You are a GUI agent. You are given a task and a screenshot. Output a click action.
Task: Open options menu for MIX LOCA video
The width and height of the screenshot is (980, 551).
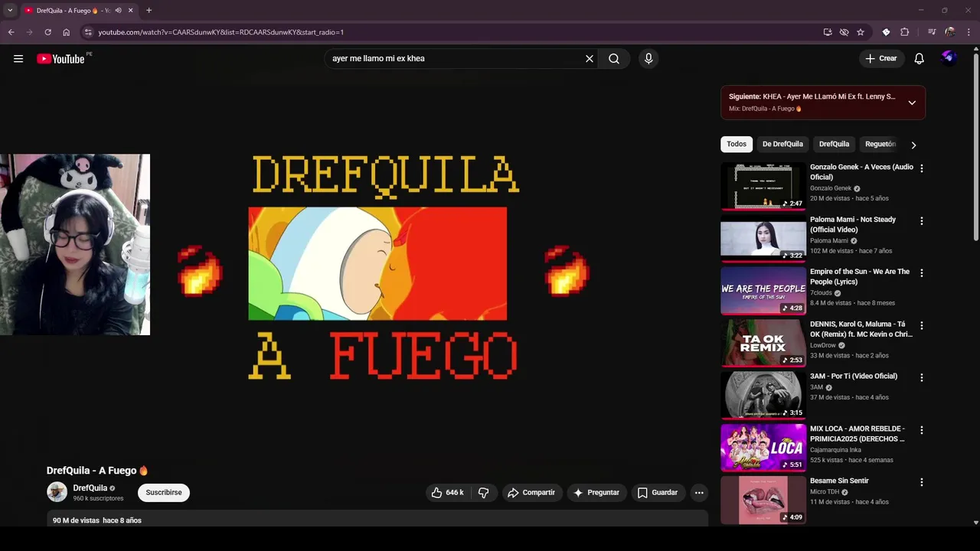922,431
